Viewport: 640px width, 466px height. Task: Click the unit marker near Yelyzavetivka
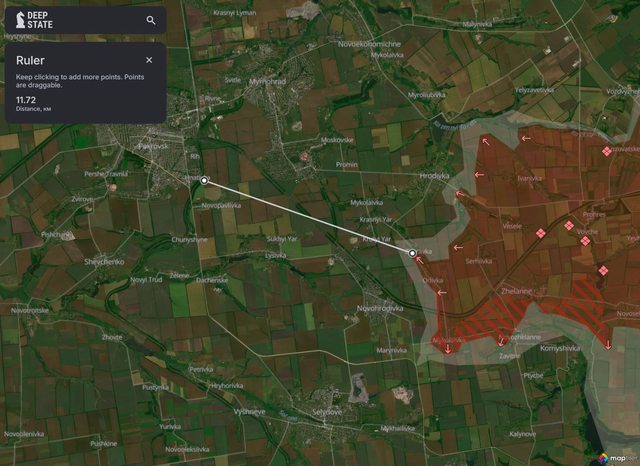pos(607,151)
